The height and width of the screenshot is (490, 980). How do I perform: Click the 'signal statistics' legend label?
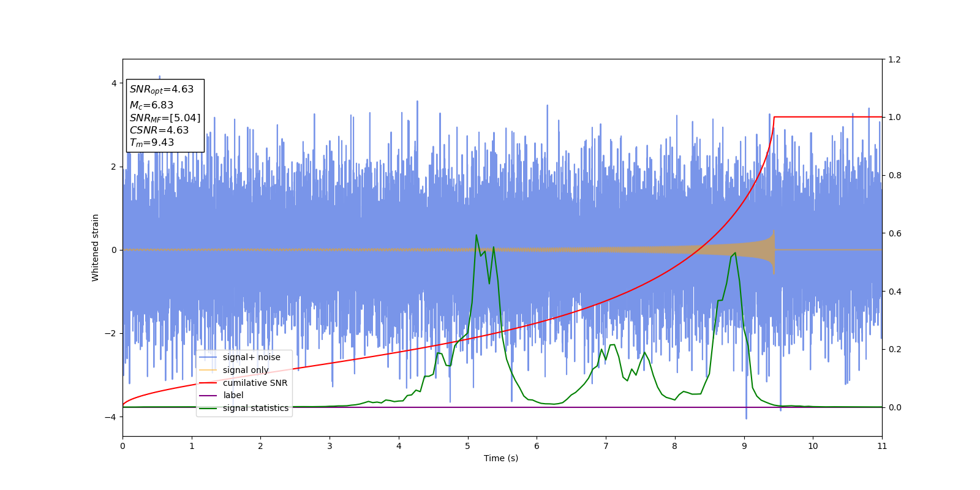click(x=255, y=408)
